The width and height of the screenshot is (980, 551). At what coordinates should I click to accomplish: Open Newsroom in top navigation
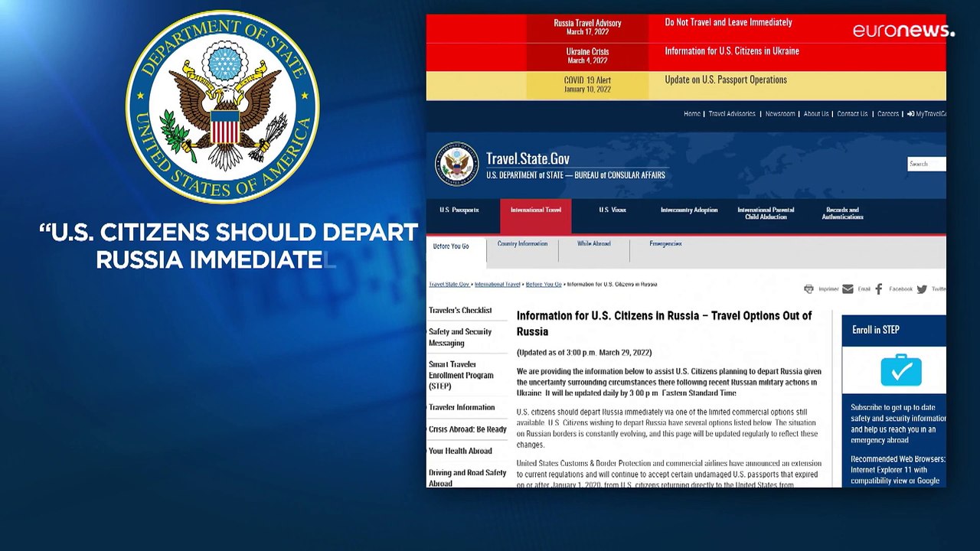pos(780,114)
